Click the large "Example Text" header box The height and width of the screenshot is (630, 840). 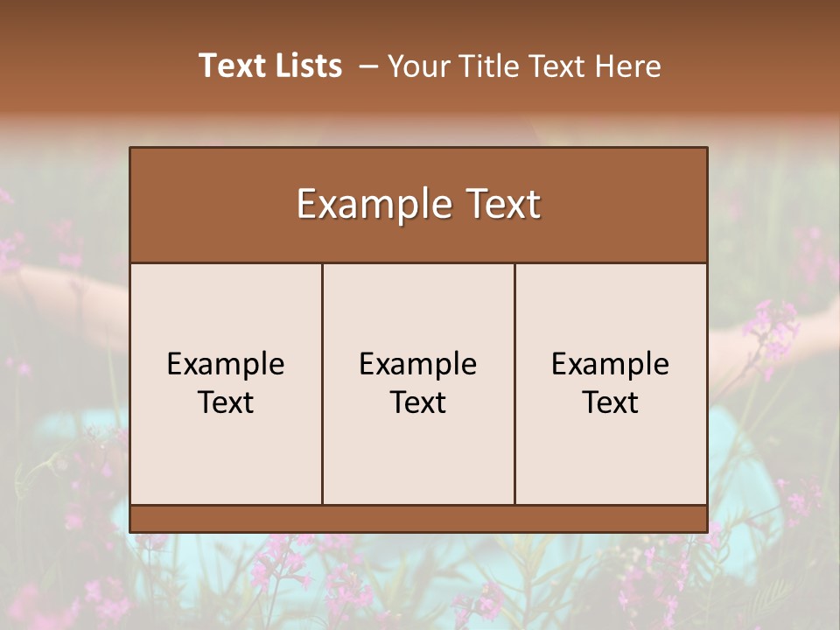coord(418,204)
